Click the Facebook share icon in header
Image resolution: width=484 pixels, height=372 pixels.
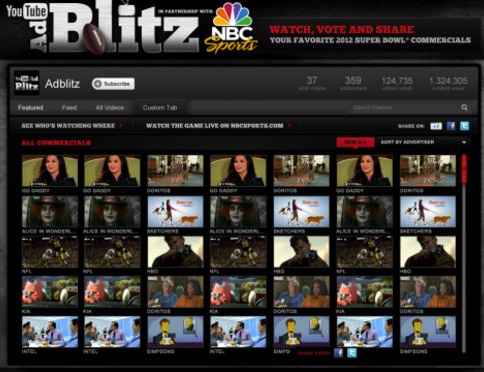pos(451,126)
